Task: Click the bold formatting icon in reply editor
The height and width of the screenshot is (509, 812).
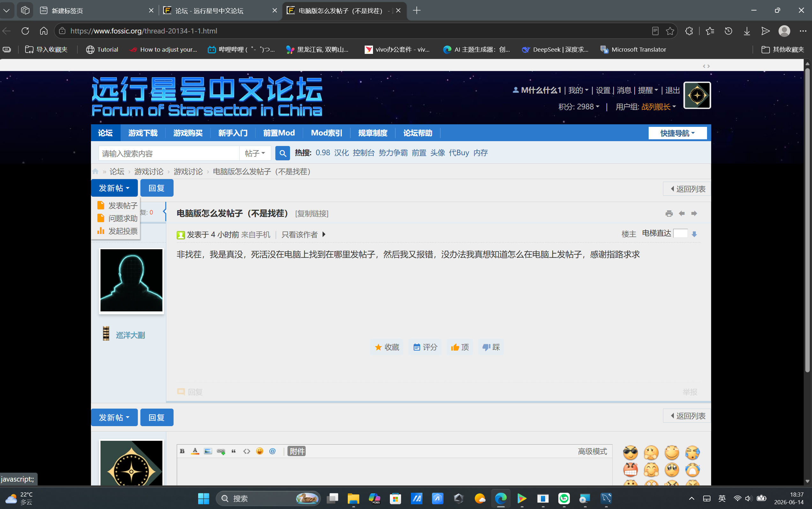Action: point(182,451)
